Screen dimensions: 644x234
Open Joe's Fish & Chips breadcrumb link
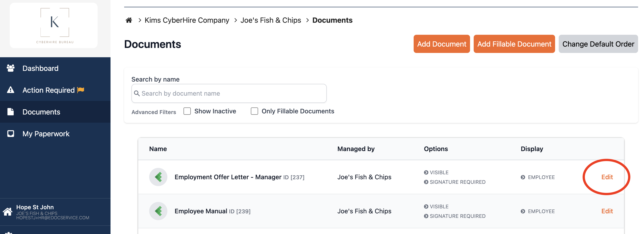[271, 20]
